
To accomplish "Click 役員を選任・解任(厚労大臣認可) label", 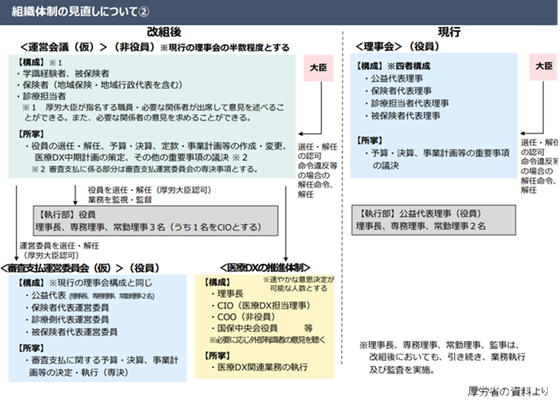I will click(149, 190).
